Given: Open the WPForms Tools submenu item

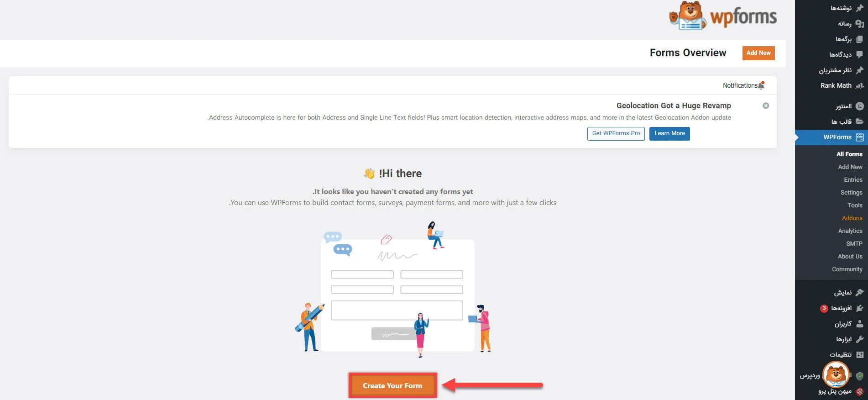Looking at the screenshot, I should pos(855,205).
